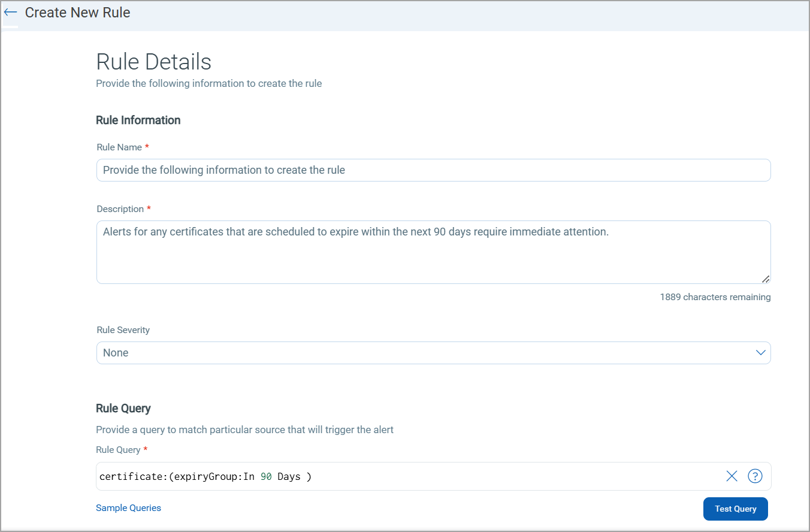Click the Rule Severity chevron arrow
The width and height of the screenshot is (810, 532).
click(761, 353)
